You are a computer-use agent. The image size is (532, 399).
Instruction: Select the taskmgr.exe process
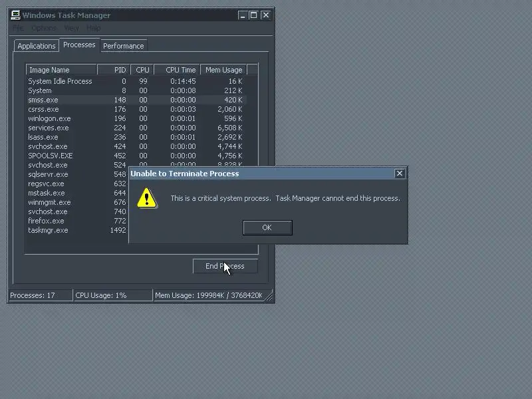(x=77, y=230)
